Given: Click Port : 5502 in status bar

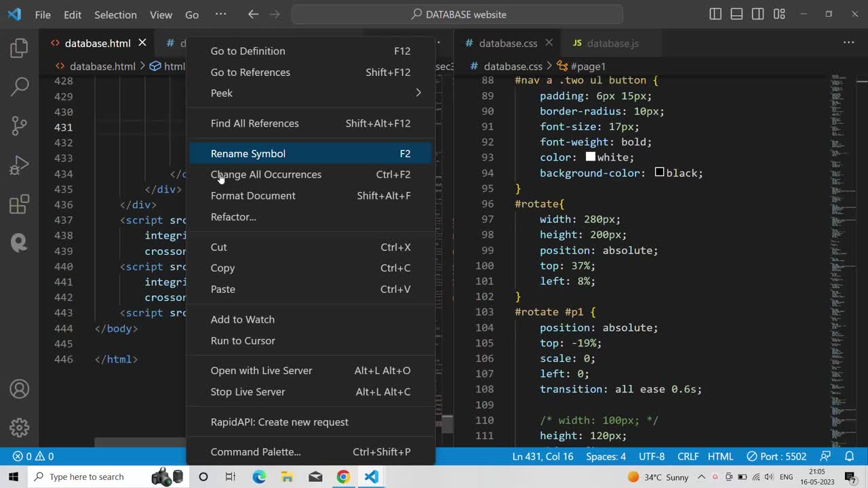Looking at the screenshot, I should click(x=776, y=456).
